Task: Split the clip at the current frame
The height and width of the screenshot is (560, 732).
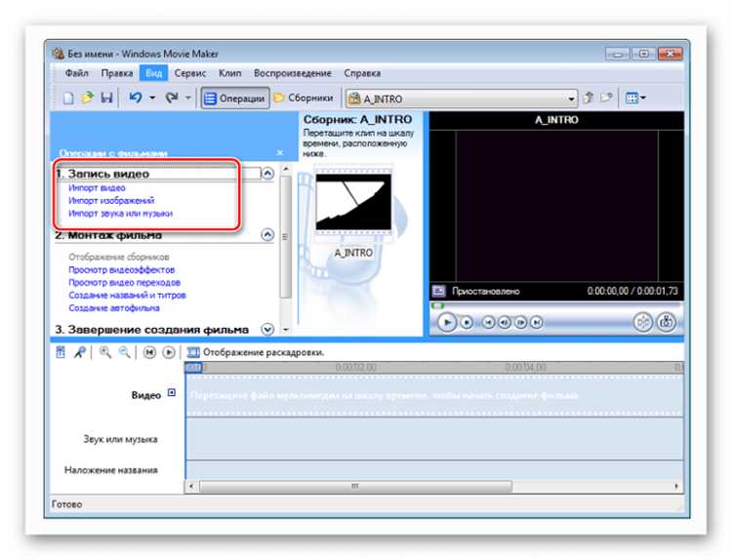Action: [x=642, y=322]
